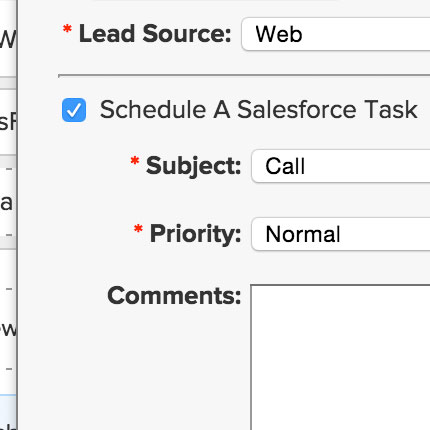Select the Call value text in Subject
Screen dimensions: 430x430
(x=285, y=166)
